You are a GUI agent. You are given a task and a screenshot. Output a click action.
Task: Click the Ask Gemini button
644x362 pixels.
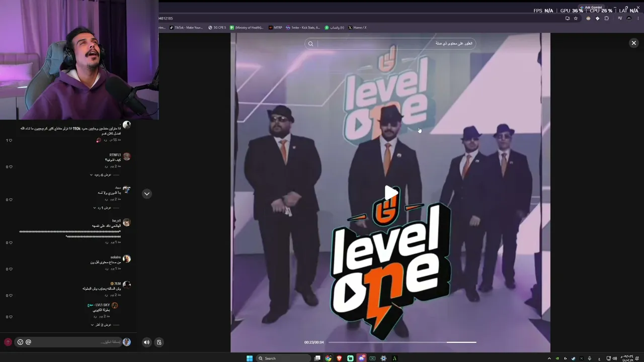591,8
